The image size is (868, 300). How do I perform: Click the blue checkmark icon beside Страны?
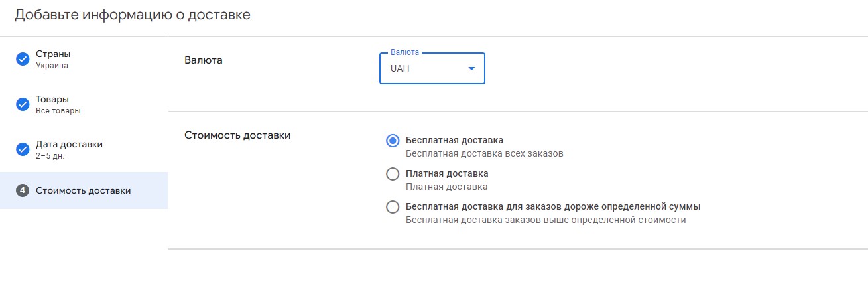[23, 60]
